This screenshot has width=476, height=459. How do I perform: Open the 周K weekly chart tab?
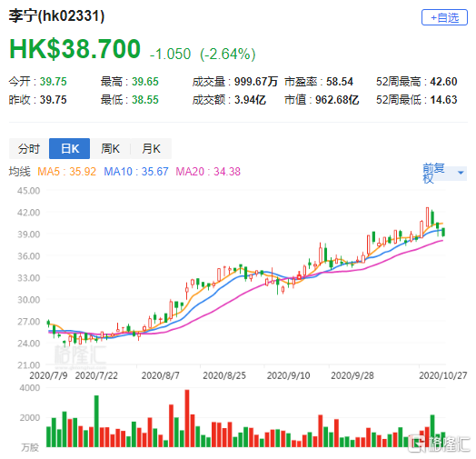tap(110, 148)
